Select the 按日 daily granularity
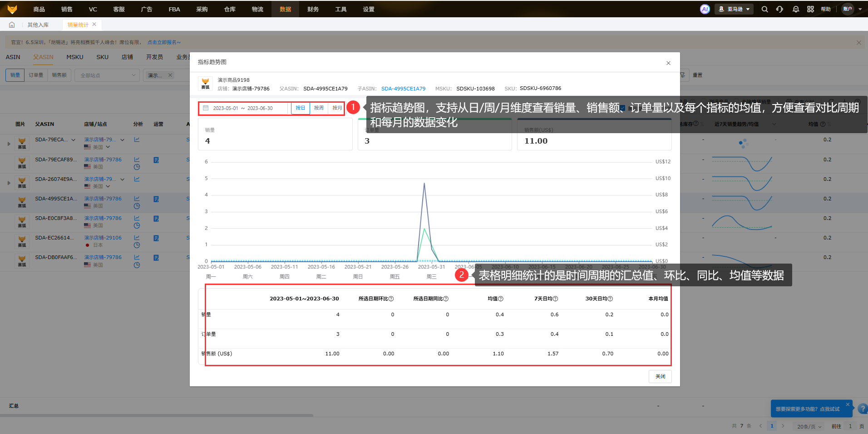Image resolution: width=868 pixels, height=434 pixels. click(301, 108)
